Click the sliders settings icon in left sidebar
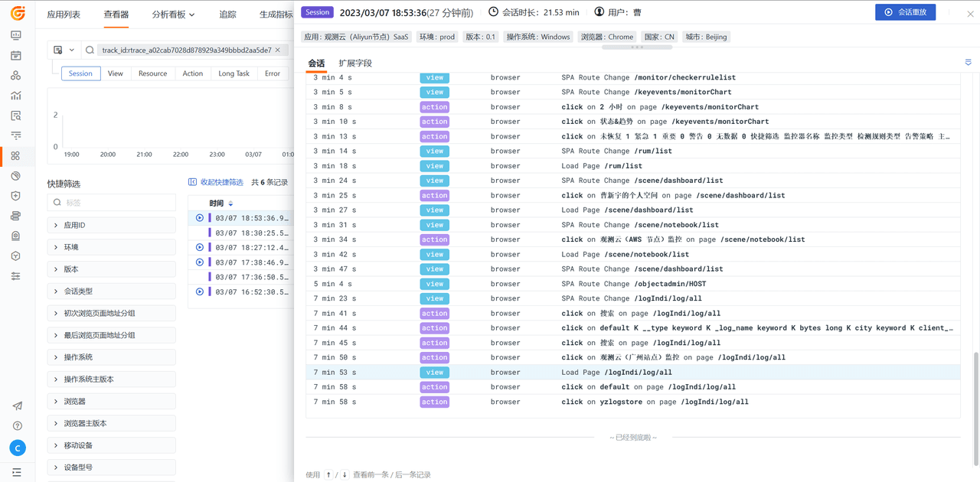This screenshot has height=482, width=980. tap(16, 276)
